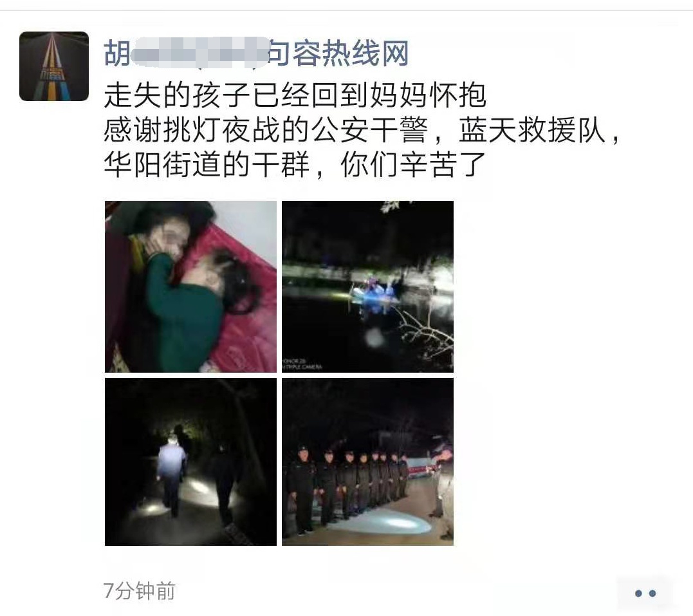Viewport: 693px width, 616px height.
Task: Click the two-dot comment and like button
Action: click(645, 593)
